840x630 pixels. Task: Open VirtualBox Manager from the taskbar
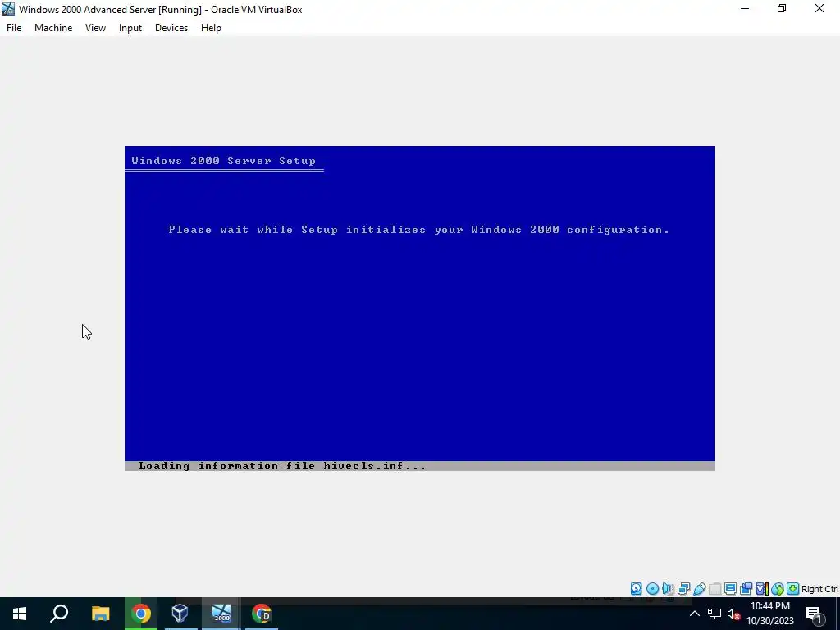click(x=180, y=614)
